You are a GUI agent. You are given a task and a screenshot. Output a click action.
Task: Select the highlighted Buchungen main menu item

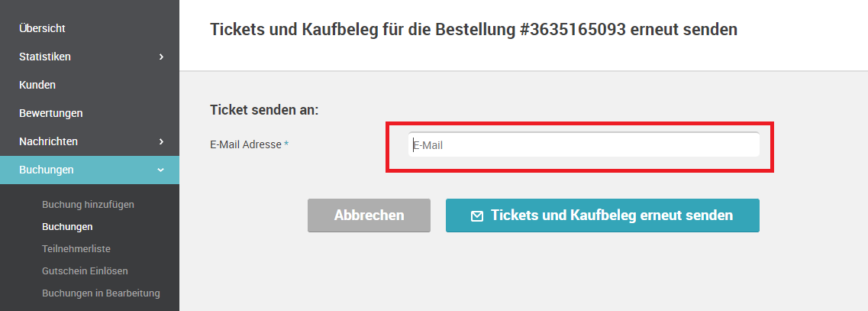click(89, 170)
